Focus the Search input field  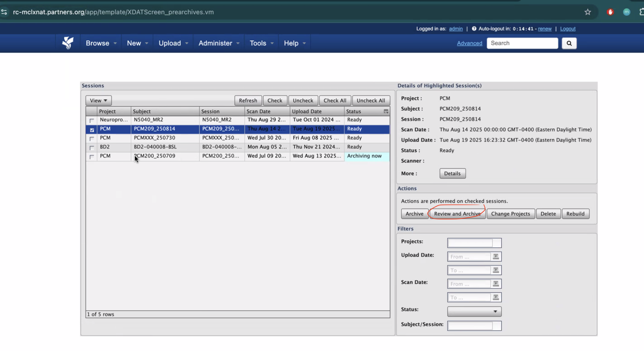point(522,43)
